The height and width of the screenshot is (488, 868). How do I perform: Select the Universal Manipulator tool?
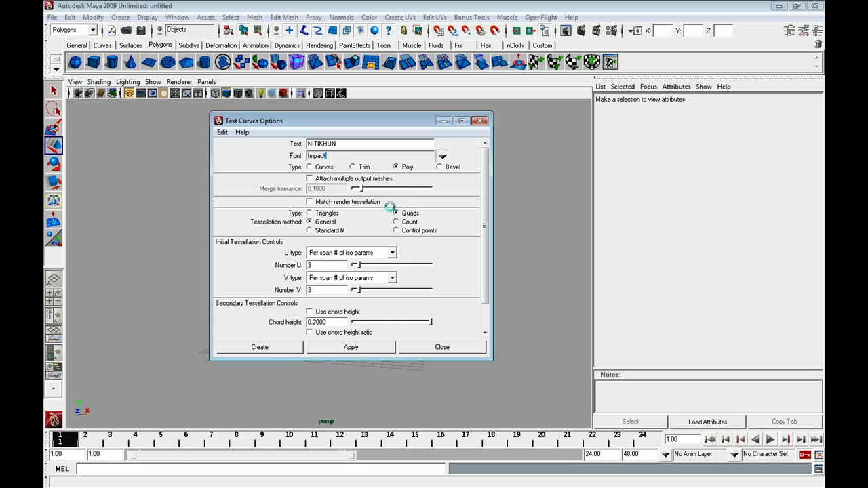click(x=54, y=201)
